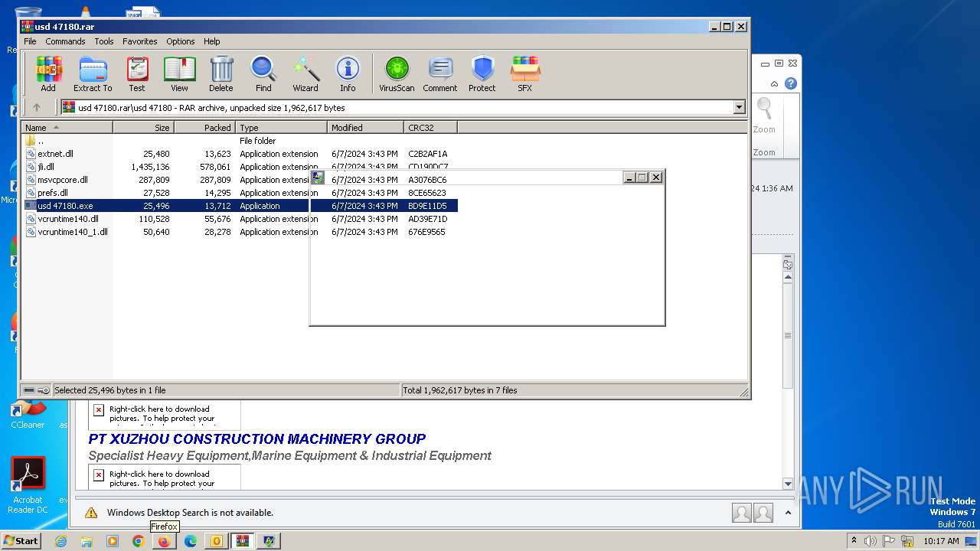This screenshot has width=980, height=551.
Task: Open the Comment tool
Action: pos(440,74)
